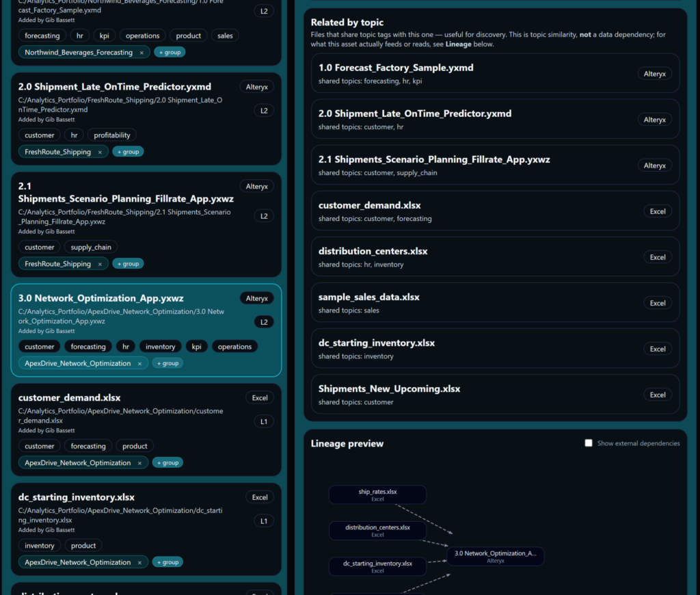
Task: Open related file sample_sales_data.xlsx
Action: pyautogui.click(x=495, y=303)
